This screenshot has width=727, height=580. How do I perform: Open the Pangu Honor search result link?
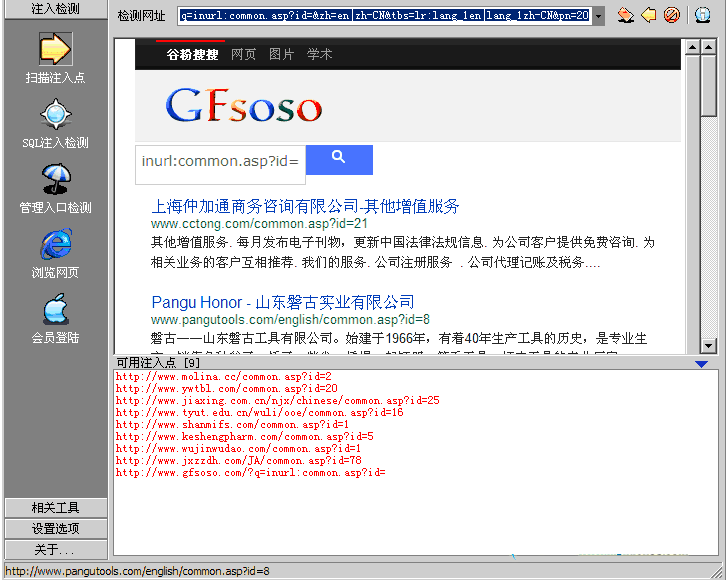282,302
